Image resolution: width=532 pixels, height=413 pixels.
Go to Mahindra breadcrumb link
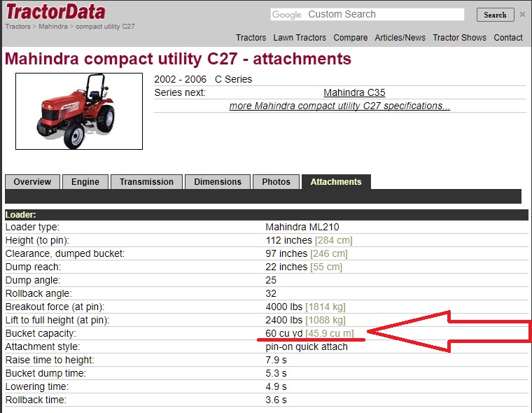(53, 27)
